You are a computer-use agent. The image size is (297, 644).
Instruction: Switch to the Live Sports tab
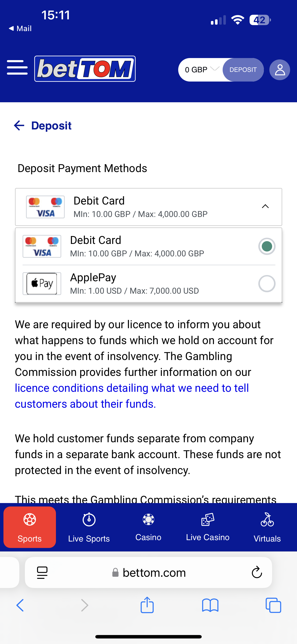89,527
